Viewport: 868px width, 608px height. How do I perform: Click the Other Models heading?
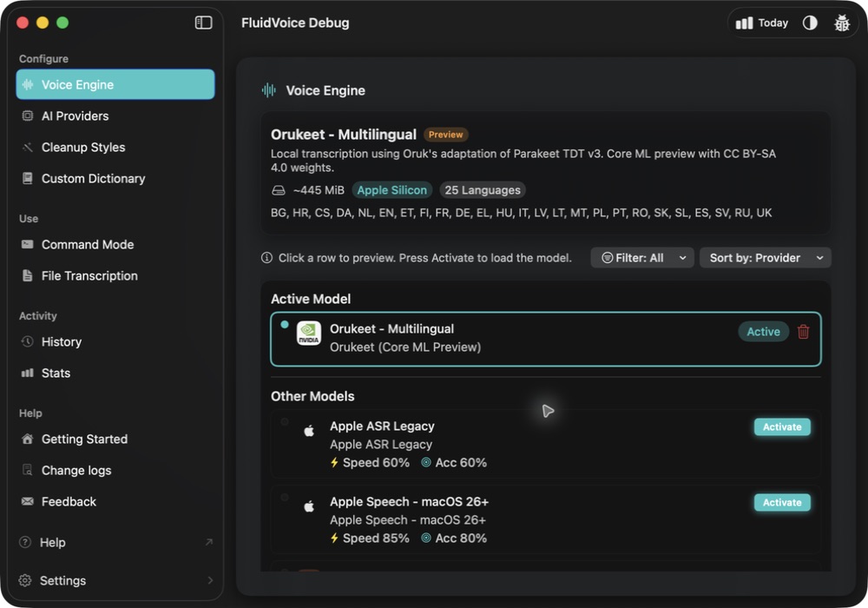312,396
